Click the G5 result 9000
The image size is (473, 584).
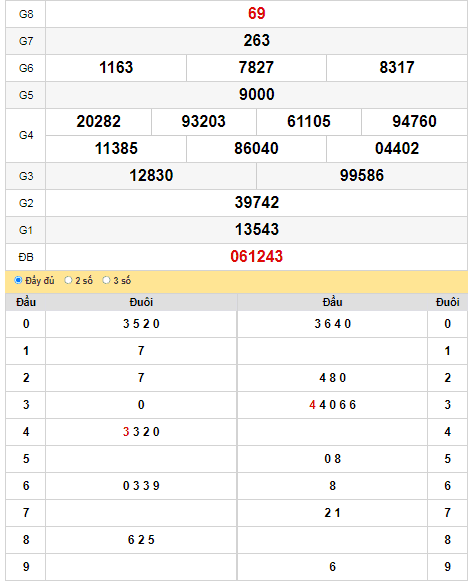256,95
